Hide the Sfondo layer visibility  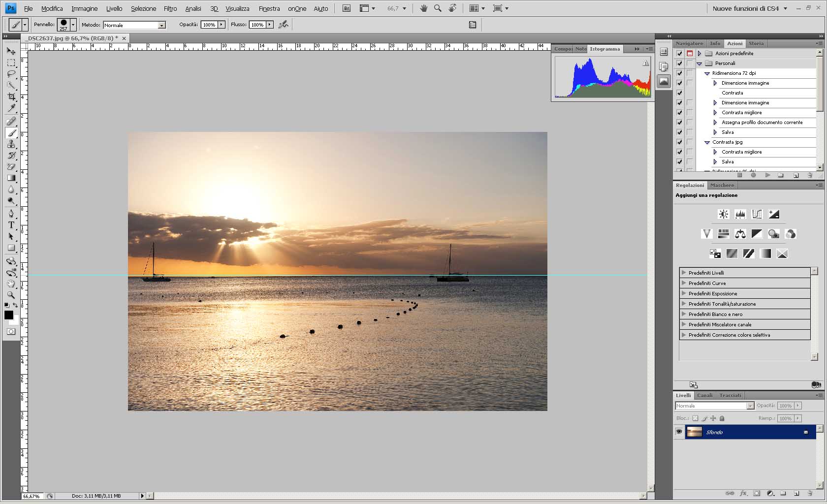[679, 432]
